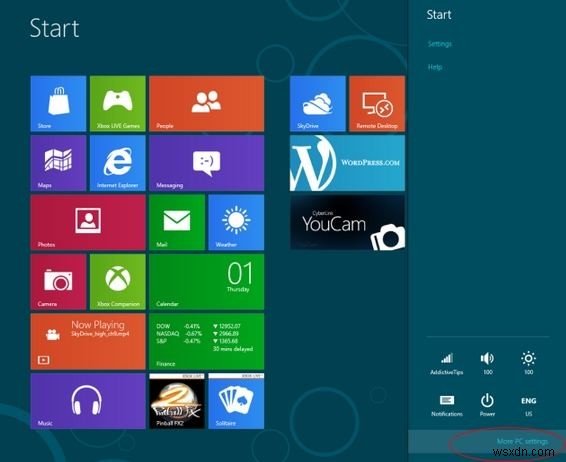Open the Mail tile
The height and width of the screenshot is (462, 566).
pos(177,222)
